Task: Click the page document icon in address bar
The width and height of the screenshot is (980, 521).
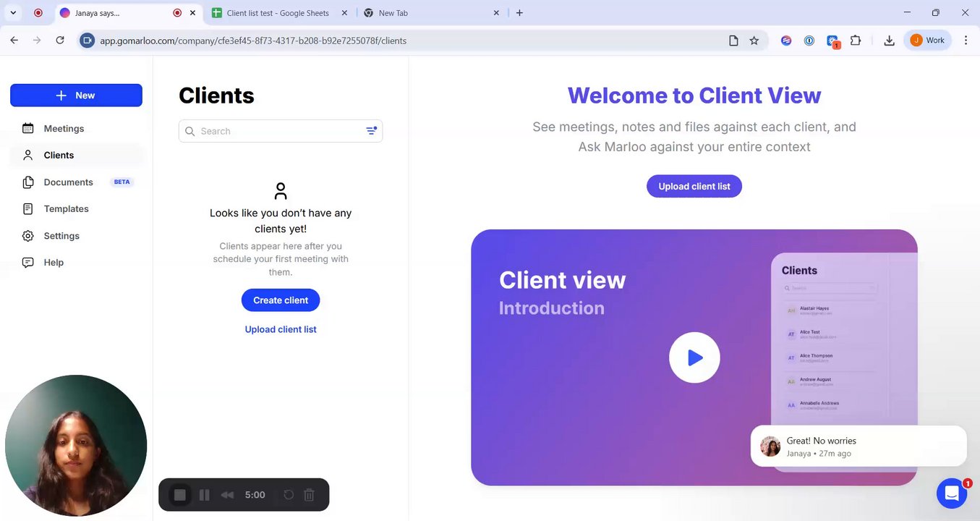Action: [733, 41]
